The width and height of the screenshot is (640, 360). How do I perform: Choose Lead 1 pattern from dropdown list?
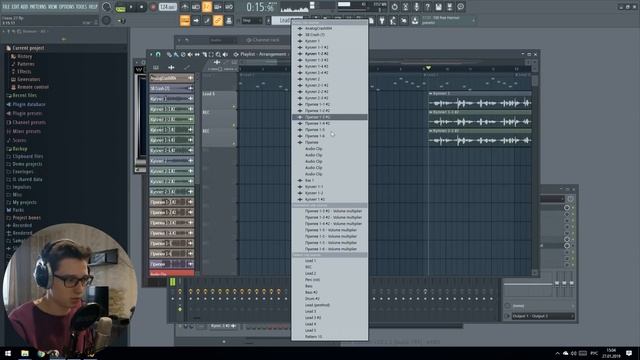[330, 261]
